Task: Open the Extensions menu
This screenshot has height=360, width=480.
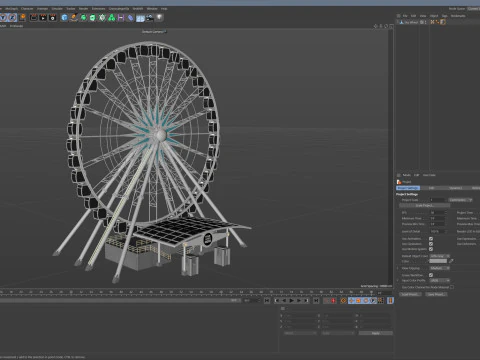Action: click(98, 9)
